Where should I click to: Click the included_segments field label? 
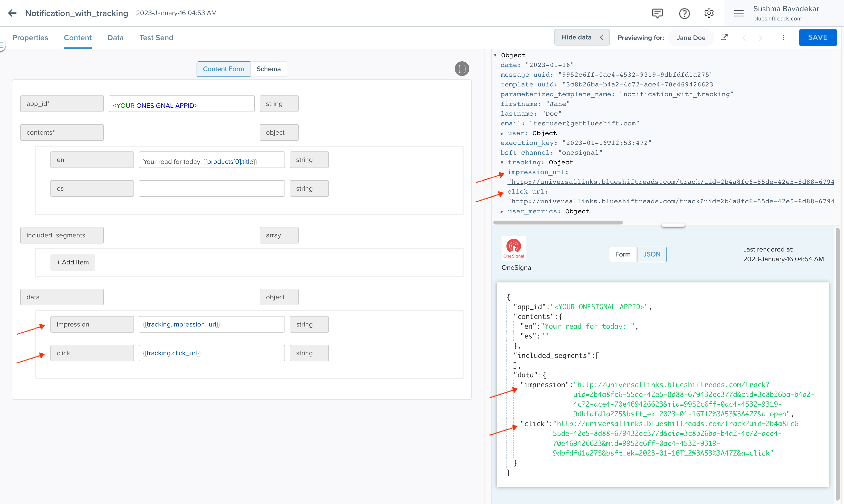[x=62, y=235]
